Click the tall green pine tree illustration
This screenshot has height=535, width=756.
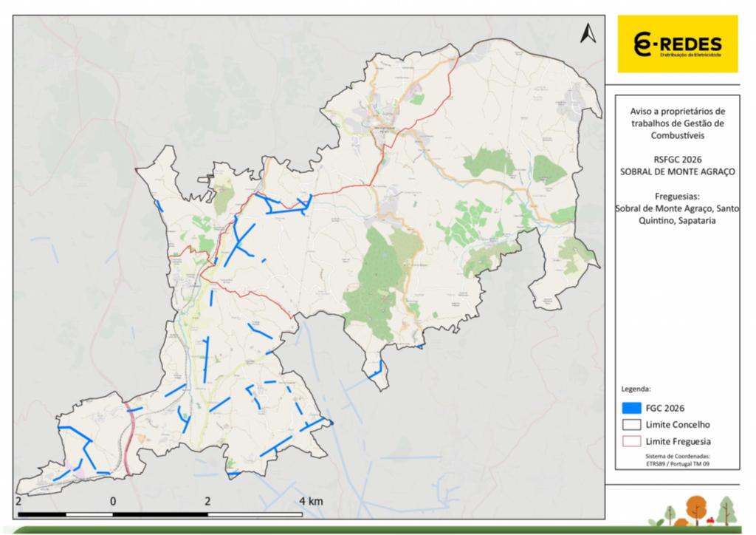click(x=726, y=509)
